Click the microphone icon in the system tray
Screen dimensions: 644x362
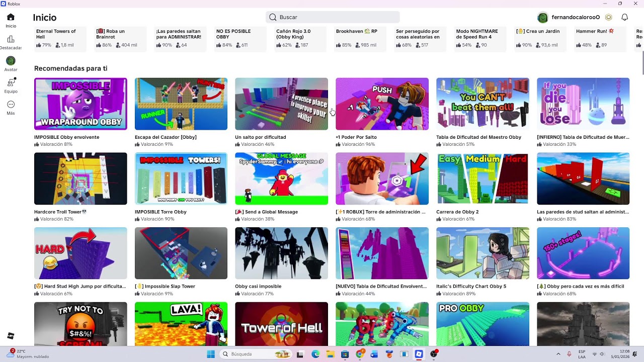(569, 354)
